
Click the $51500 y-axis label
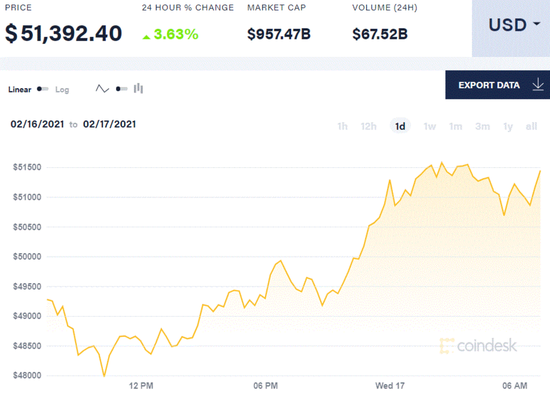(27, 167)
